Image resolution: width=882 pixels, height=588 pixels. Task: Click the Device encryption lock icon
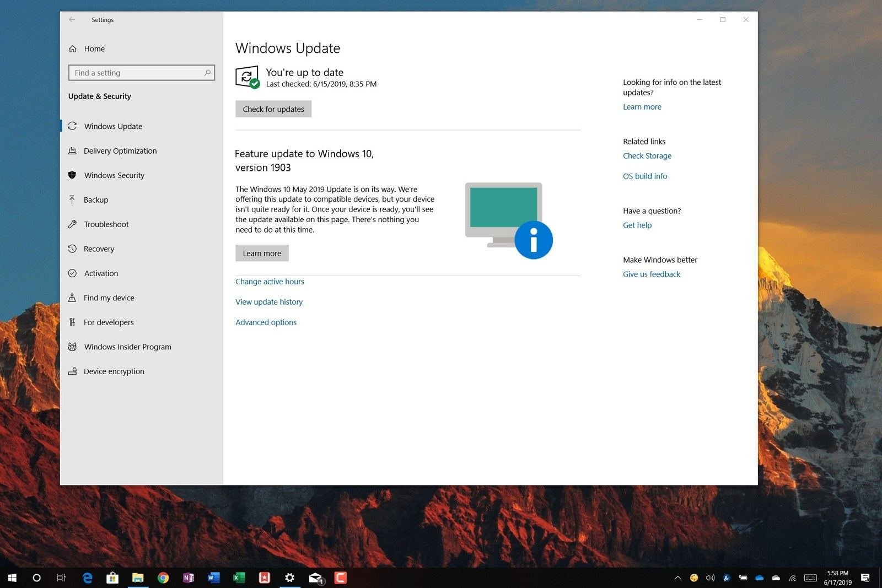click(x=72, y=371)
